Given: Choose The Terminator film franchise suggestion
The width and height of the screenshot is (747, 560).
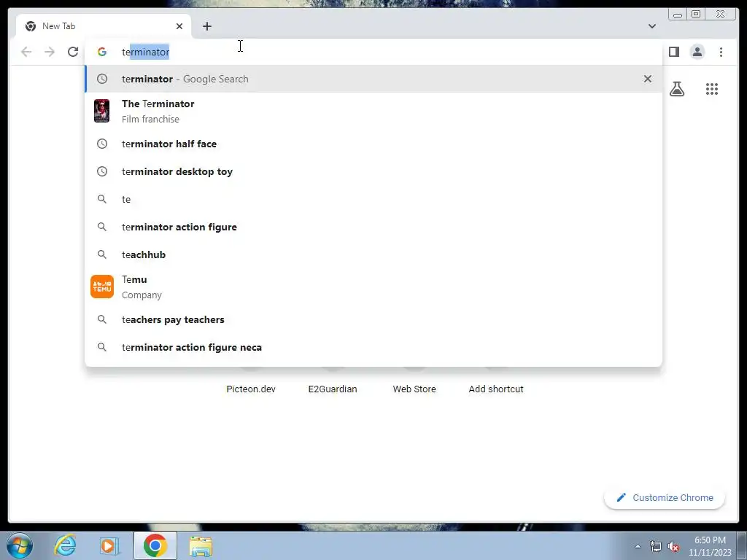Looking at the screenshot, I should tap(373, 111).
